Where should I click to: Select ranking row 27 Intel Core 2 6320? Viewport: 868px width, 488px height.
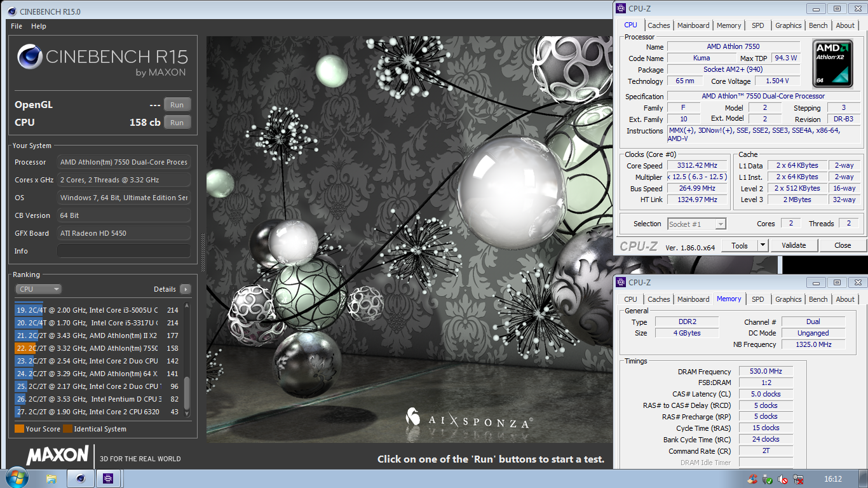click(97, 412)
